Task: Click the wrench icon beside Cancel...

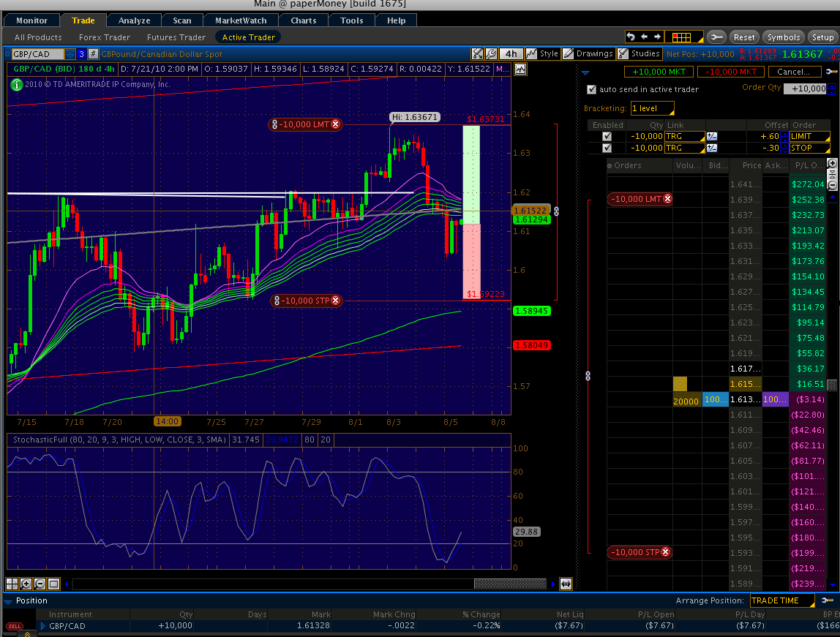Action: (831, 72)
